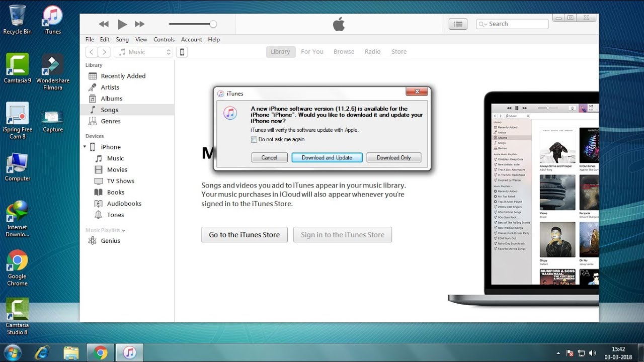Viewport: 644px width, 362px height.
Task: Close the iTunes update dialog
Action: [417, 92]
